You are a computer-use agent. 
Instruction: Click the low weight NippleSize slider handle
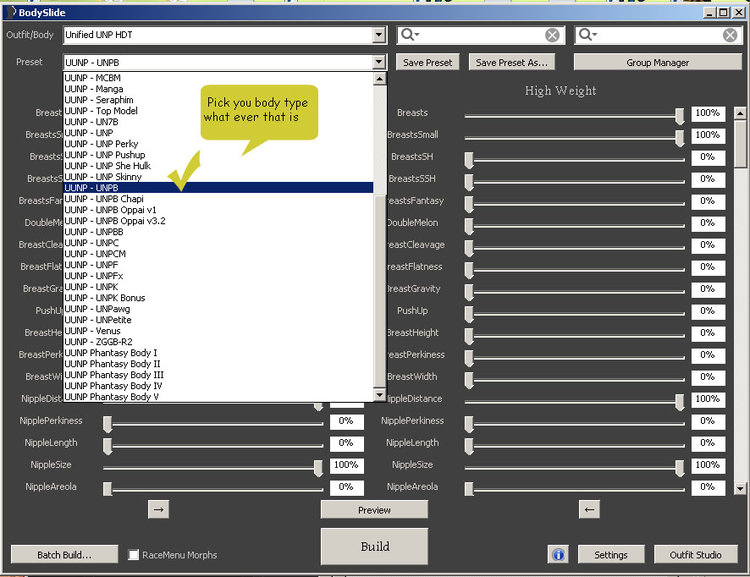pos(318,468)
